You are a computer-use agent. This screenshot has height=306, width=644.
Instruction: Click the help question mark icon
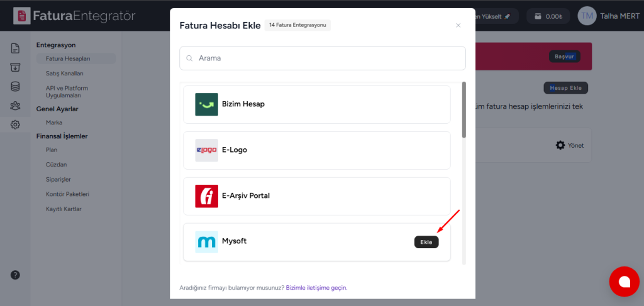pos(15,275)
